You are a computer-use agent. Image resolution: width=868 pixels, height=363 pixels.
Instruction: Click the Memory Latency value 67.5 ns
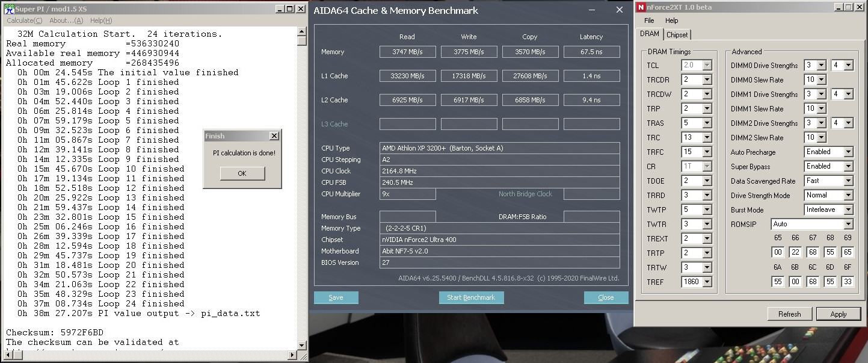591,52
